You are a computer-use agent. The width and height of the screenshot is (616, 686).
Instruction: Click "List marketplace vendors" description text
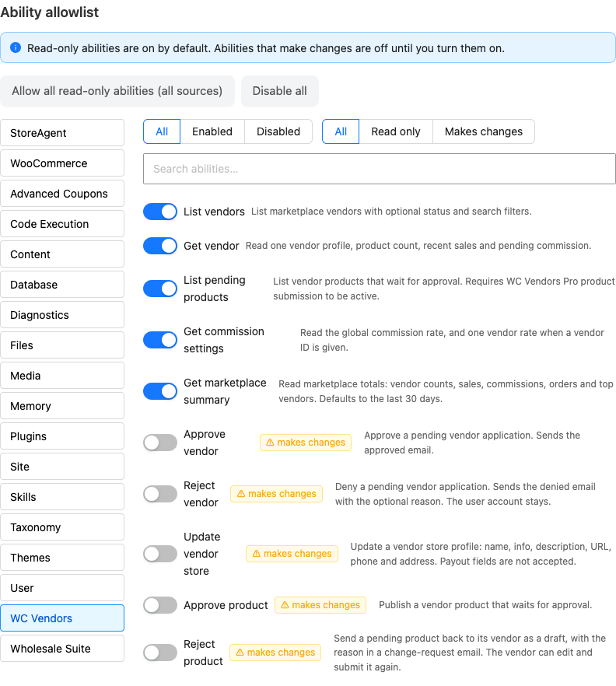coord(391,212)
